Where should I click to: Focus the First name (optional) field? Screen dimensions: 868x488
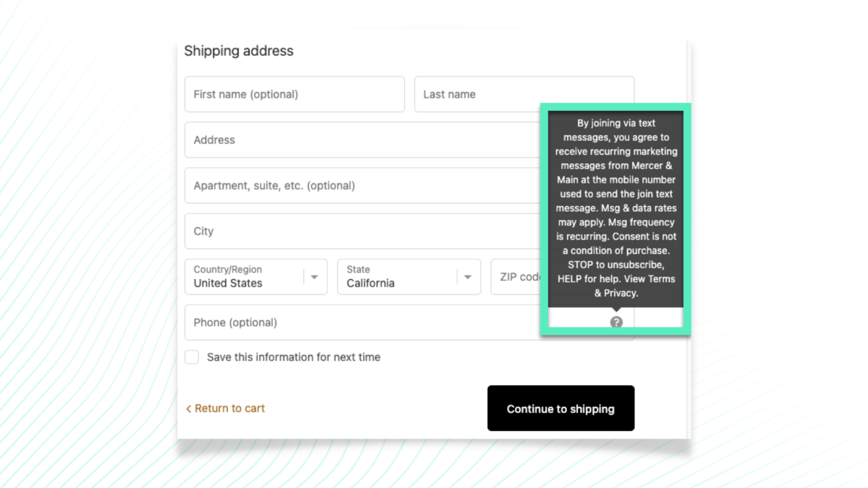coord(294,94)
